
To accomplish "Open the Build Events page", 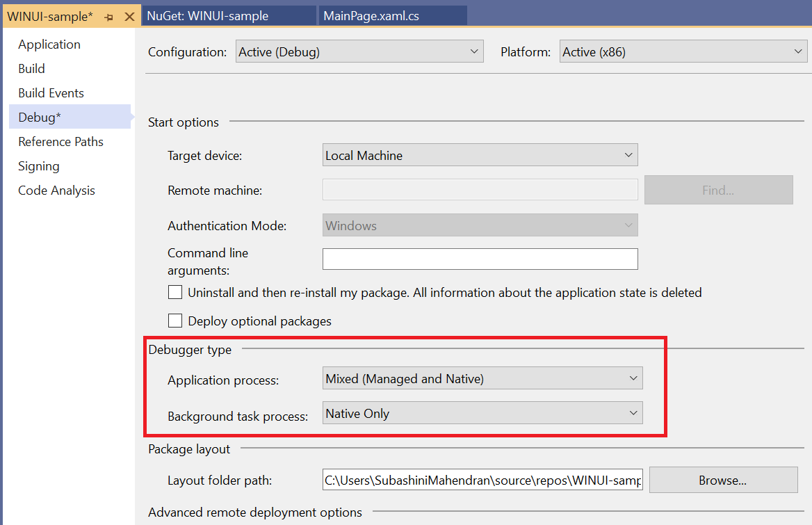I will [51, 92].
